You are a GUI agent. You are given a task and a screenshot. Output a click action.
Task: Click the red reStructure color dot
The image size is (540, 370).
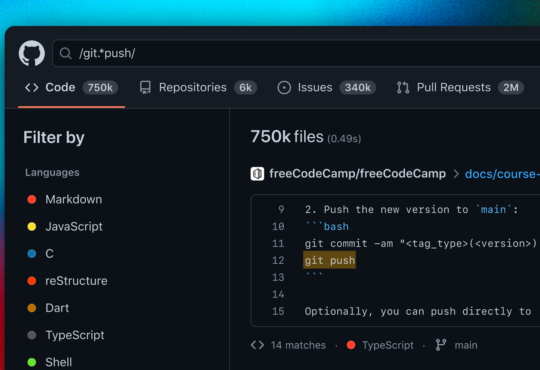pos(32,281)
